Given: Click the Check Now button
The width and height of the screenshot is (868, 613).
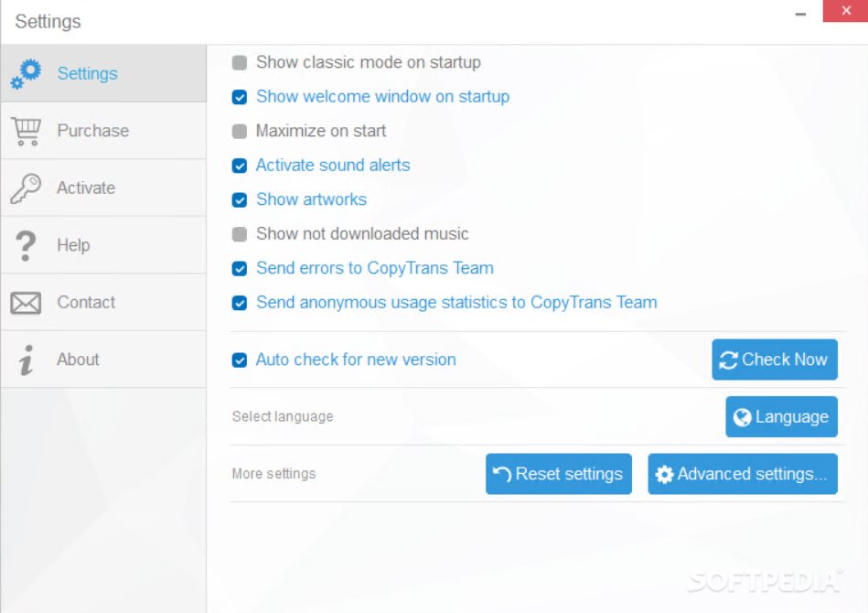Looking at the screenshot, I should click(x=775, y=360).
